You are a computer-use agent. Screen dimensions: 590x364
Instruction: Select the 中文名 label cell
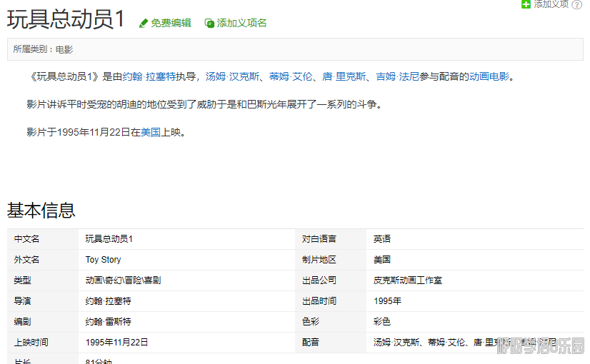(43, 239)
